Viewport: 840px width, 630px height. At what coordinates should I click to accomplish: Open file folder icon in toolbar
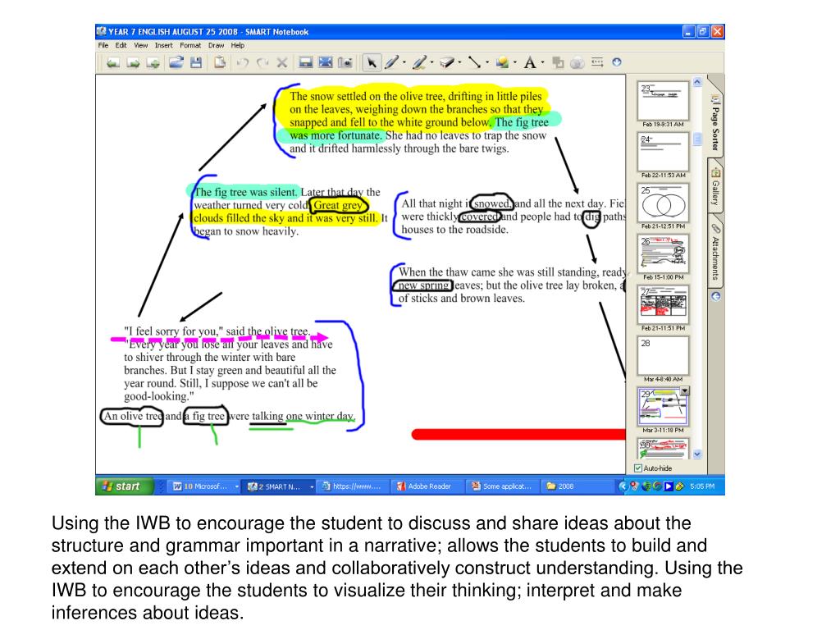click(x=176, y=62)
